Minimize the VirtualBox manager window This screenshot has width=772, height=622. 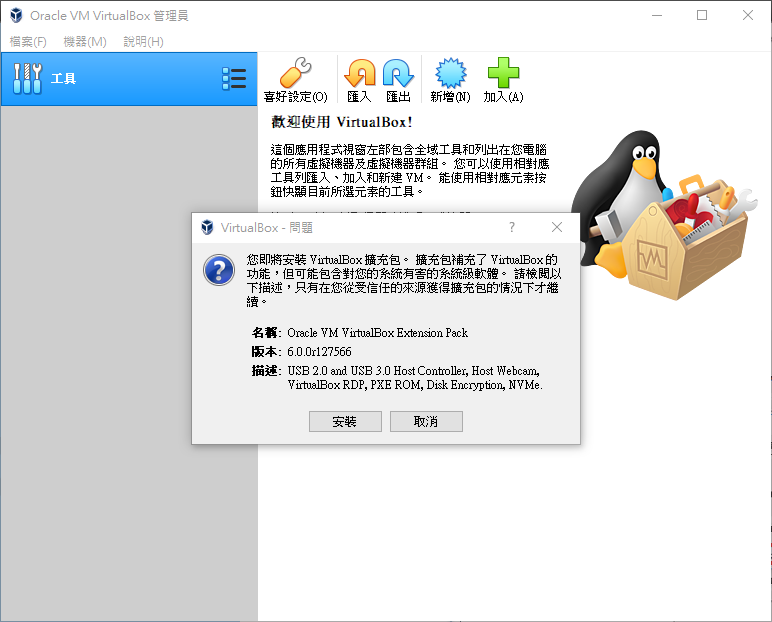[x=657, y=15]
